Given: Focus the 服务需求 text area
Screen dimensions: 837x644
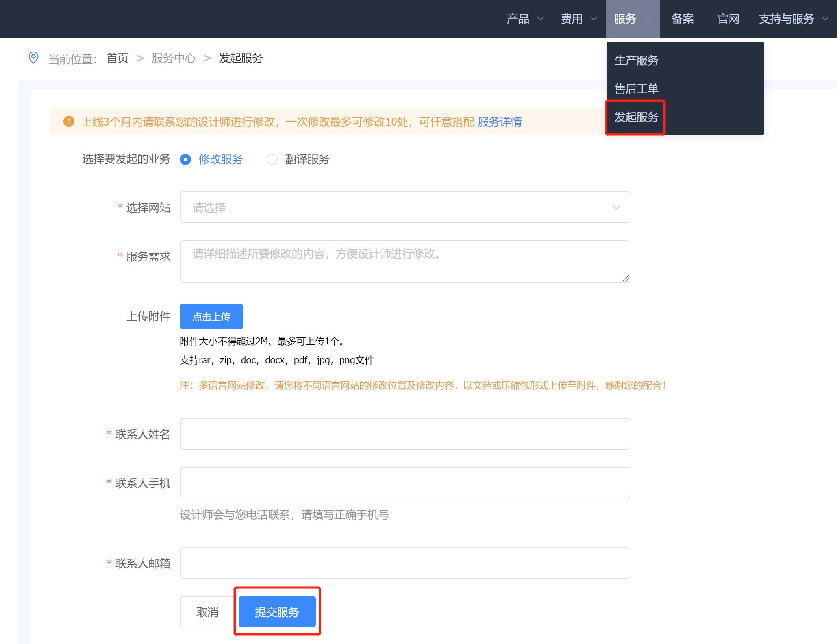Looking at the screenshot, I should click(x=405, y=261).
